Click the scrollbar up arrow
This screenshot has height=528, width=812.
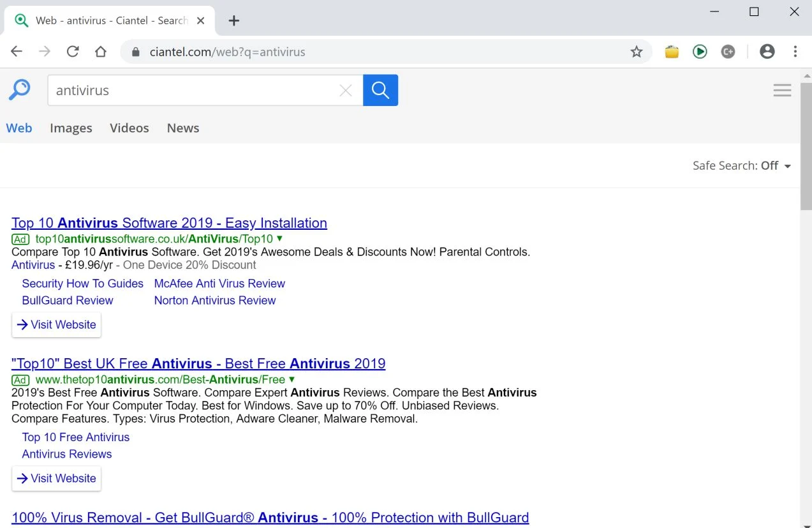[x=806, y=75]
